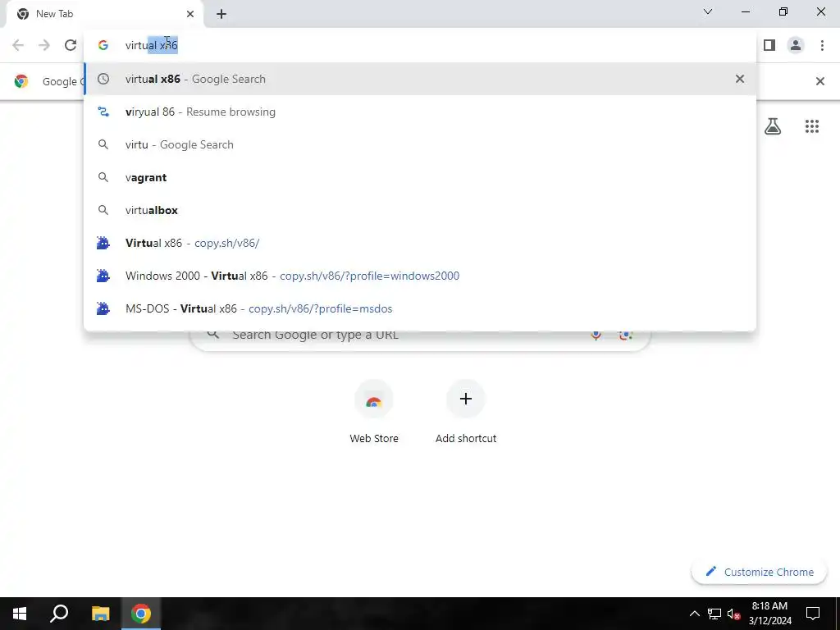The height and width of the screenshot is (630, 840).
Task: Open the user profile avatar
Action: [x=796, y=45]
